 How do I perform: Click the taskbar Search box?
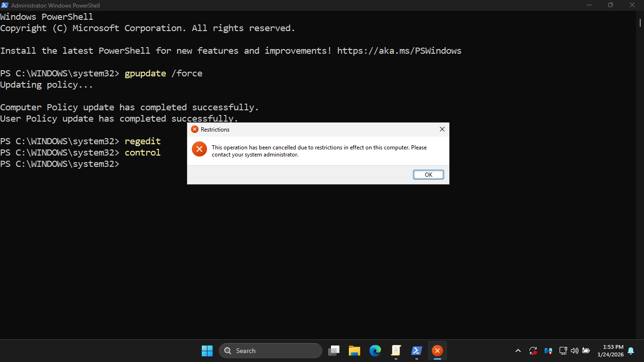270,351
